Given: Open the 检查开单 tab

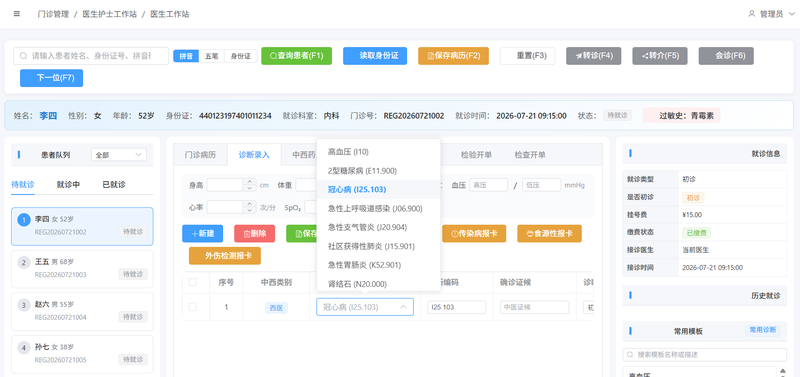Looking at the screenshot, I should tap(530, 155).
